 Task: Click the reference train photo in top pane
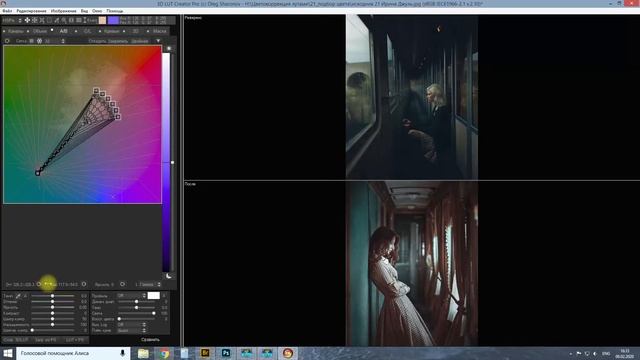(412, 97)
